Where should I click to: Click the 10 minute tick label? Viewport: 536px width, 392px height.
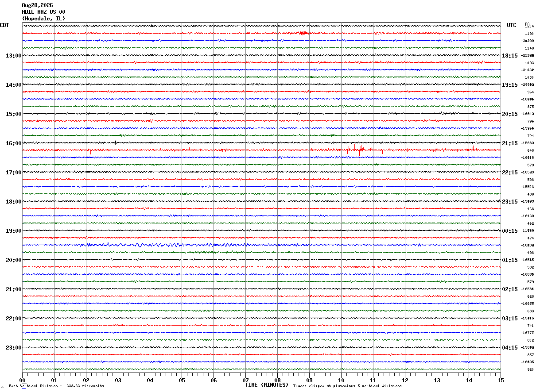(x=341, y=380)
